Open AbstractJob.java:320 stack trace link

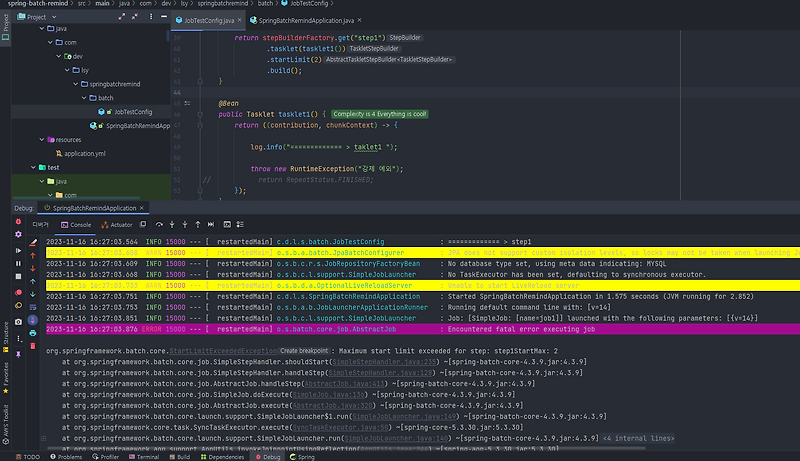point(332,405)
